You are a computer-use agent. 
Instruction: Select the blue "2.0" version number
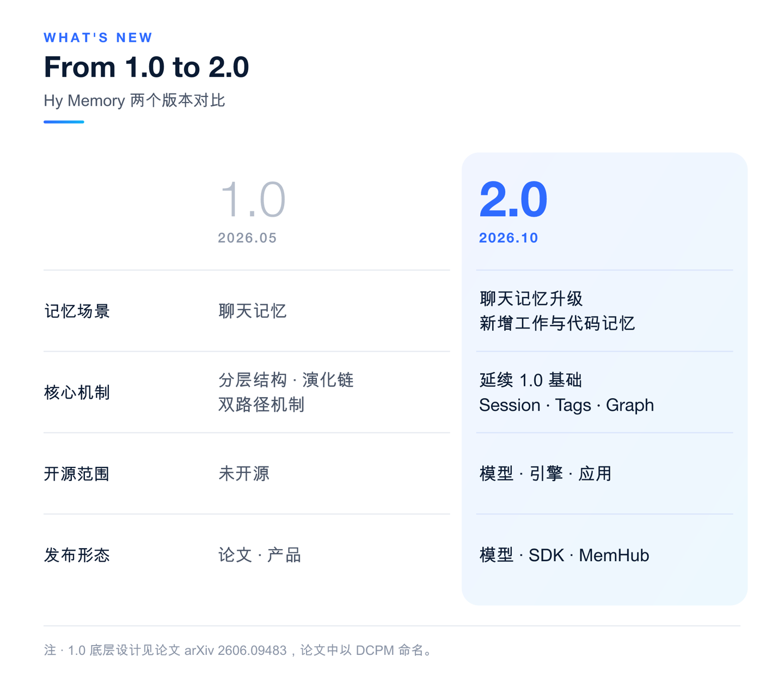tap(513, 199)
